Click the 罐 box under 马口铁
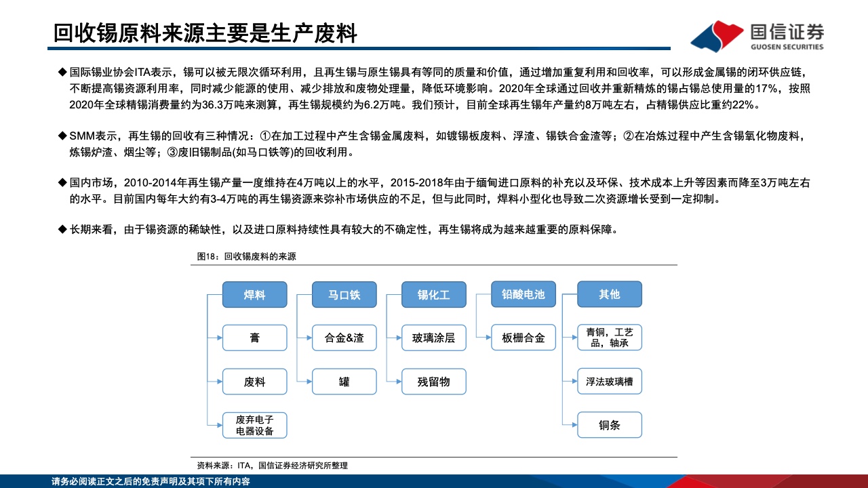The width and height of the screenshot is (868, 488). pos(344,381)
